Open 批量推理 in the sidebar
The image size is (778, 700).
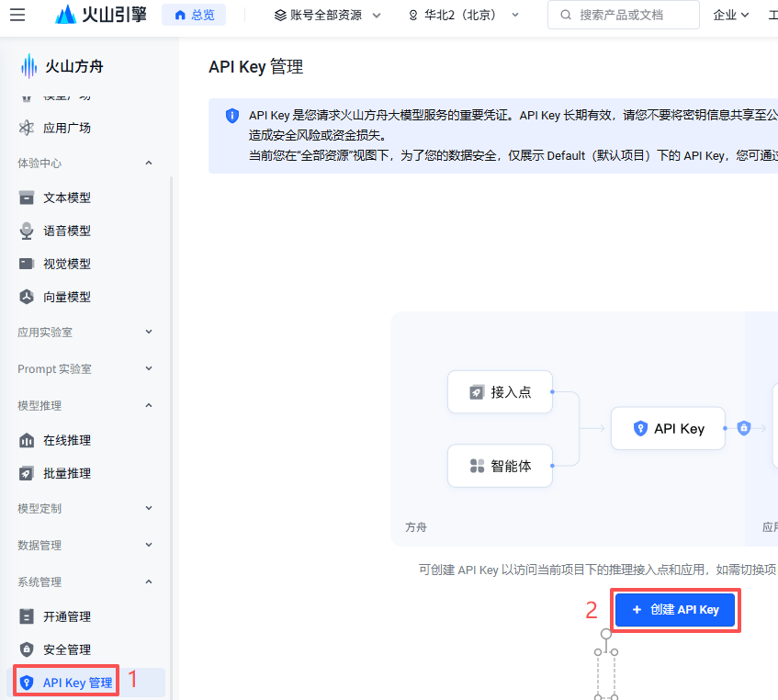click(66, 473)
